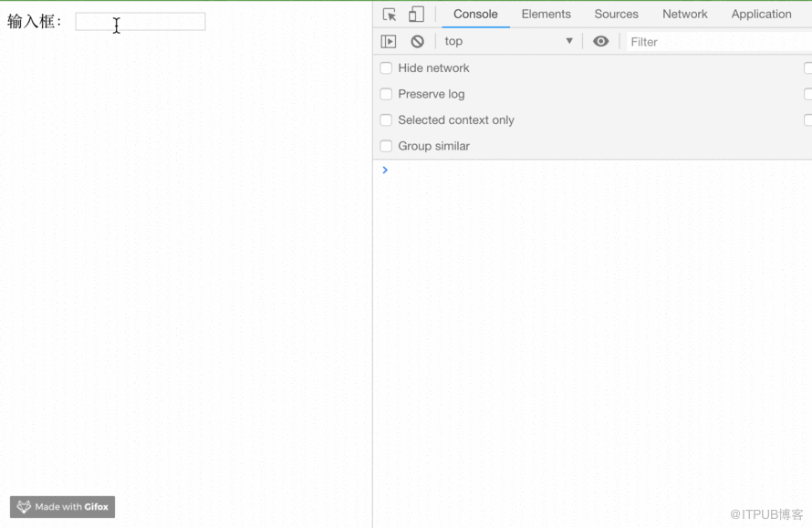
Task: Enable the Group similar checkbox
Action: tap(386, 146)
